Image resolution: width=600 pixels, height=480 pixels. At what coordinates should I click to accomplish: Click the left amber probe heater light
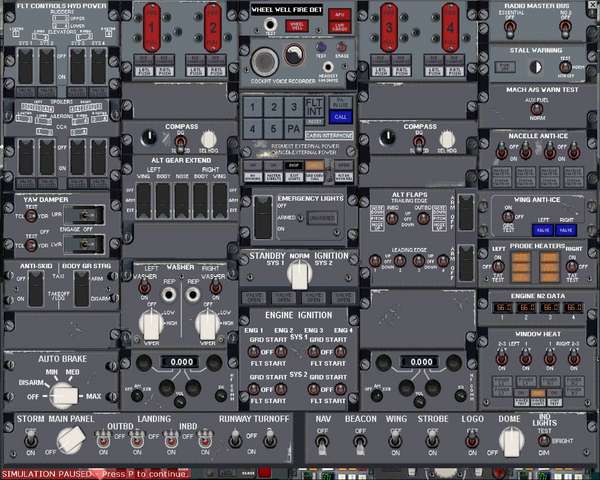pyautogui.click(x=521, y=264)
